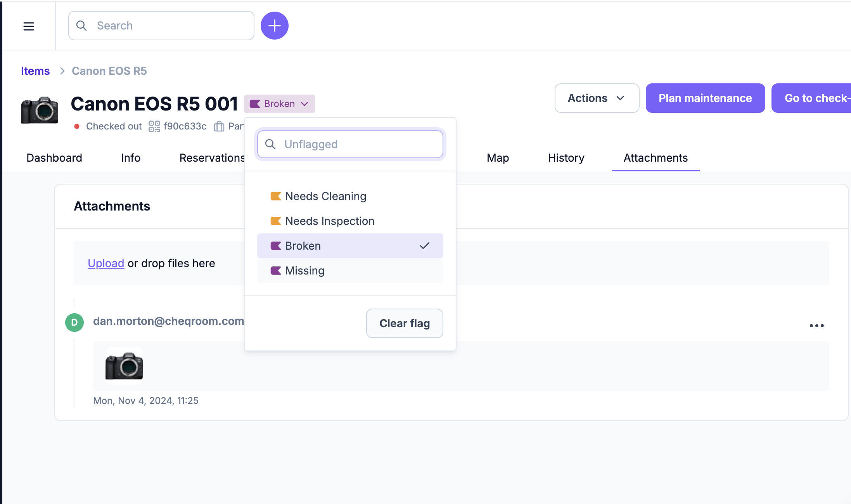Viewport: 851px width, 504px height.
Task: Click the Clear flag button
Action: tap(405, 323)
